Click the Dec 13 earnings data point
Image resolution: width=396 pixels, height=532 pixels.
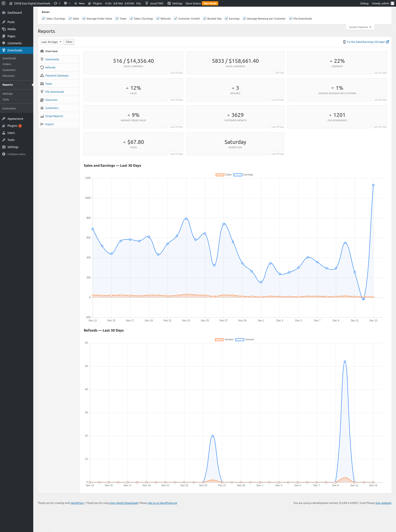(373, 185)
